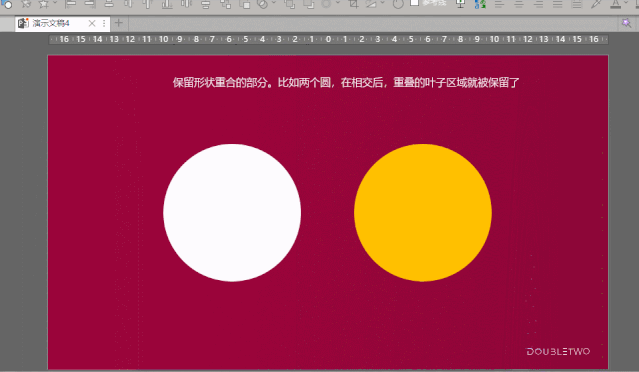Image resolution: width=639 pixels, height=372 pixels.
Task: Open the tab options three-dot menu
Action: click(x=104, y=23)
